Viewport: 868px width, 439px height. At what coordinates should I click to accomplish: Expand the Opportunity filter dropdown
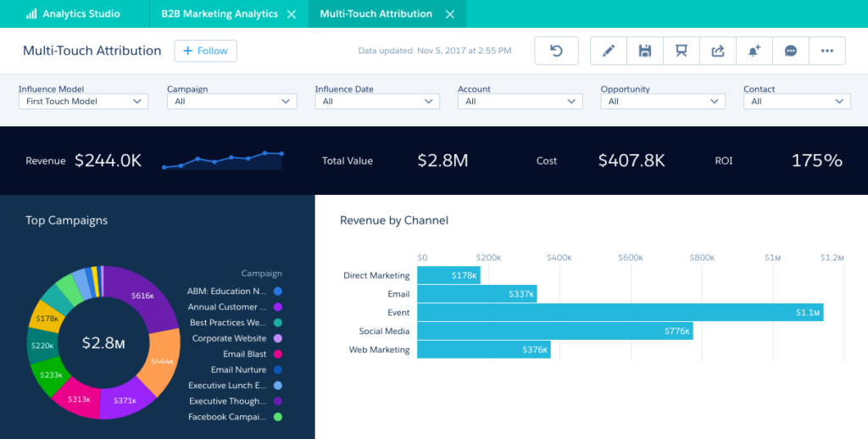tap(663, 102)
